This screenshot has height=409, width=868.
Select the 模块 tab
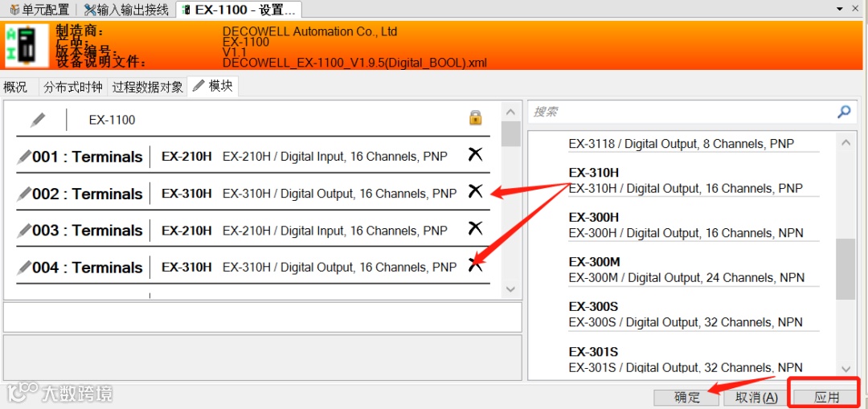point(213,86)
